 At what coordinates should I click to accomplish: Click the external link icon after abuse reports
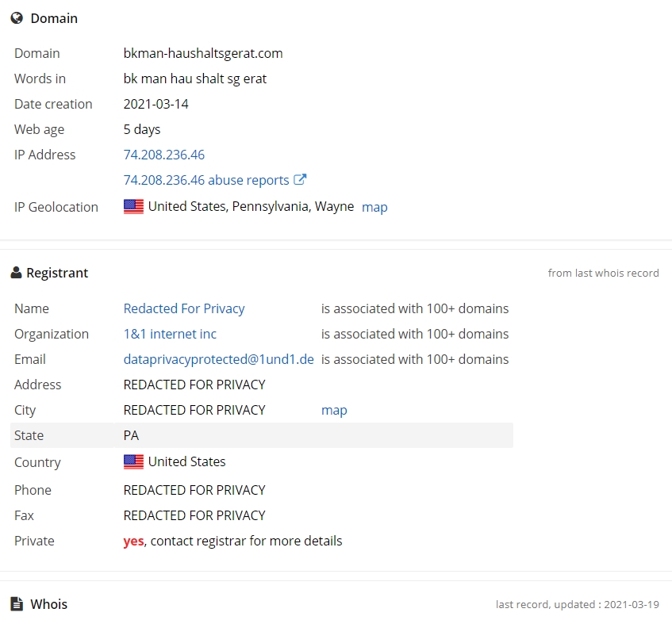pyautogui.click(x=300, y=179)
